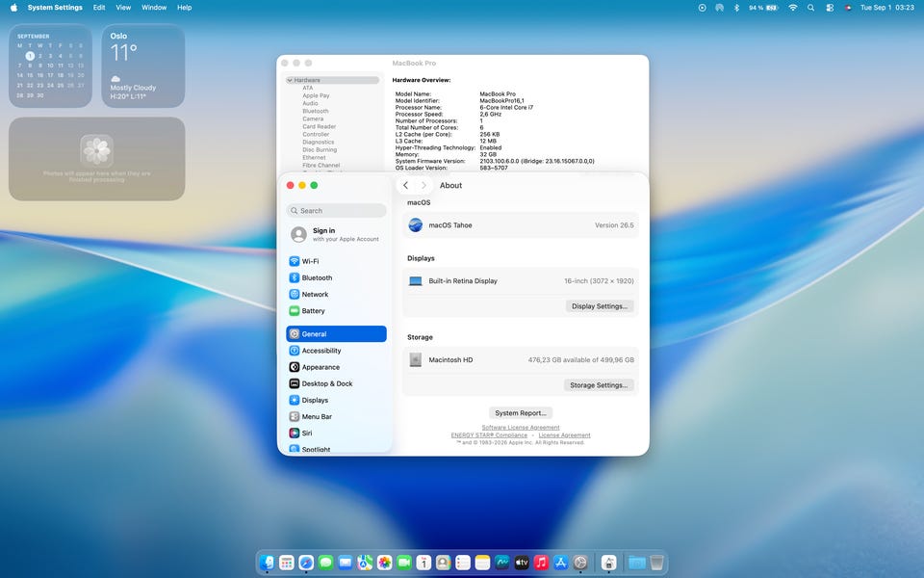Select Camera in System Information sidebar
Viewport: 924px width, 578px height.
point(313,118)
